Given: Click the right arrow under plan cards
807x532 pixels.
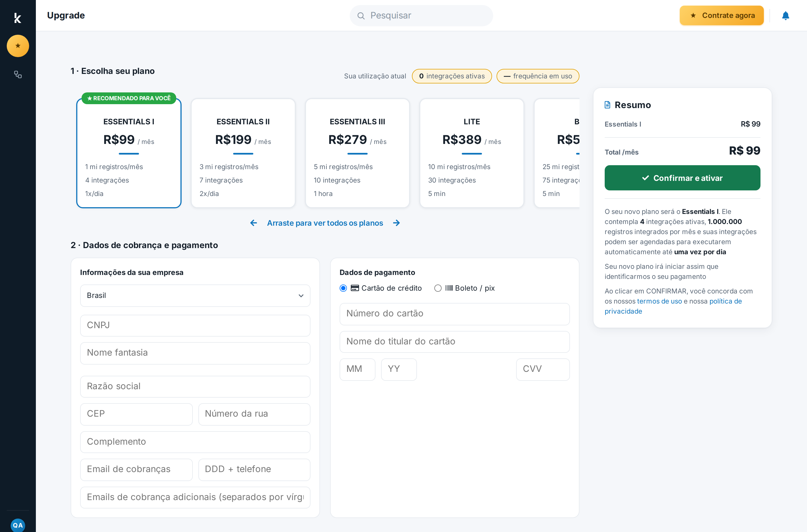Looking at the screenshot, I should point(396,223).
